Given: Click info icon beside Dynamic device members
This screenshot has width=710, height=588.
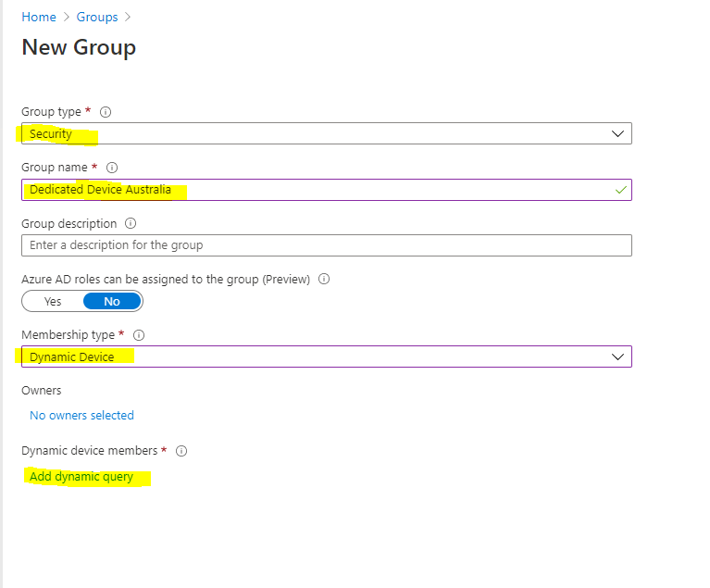Looking at the screenshot, I should pos(181,451).
